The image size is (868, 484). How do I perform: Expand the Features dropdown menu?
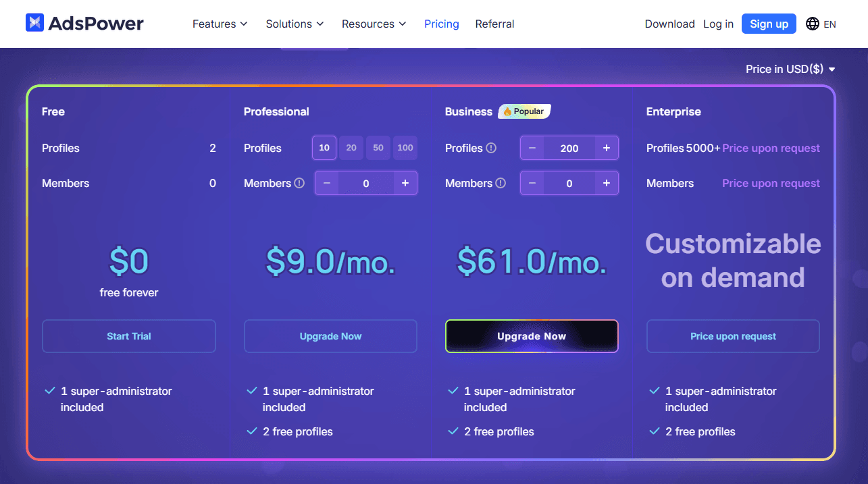pos(220,24)
